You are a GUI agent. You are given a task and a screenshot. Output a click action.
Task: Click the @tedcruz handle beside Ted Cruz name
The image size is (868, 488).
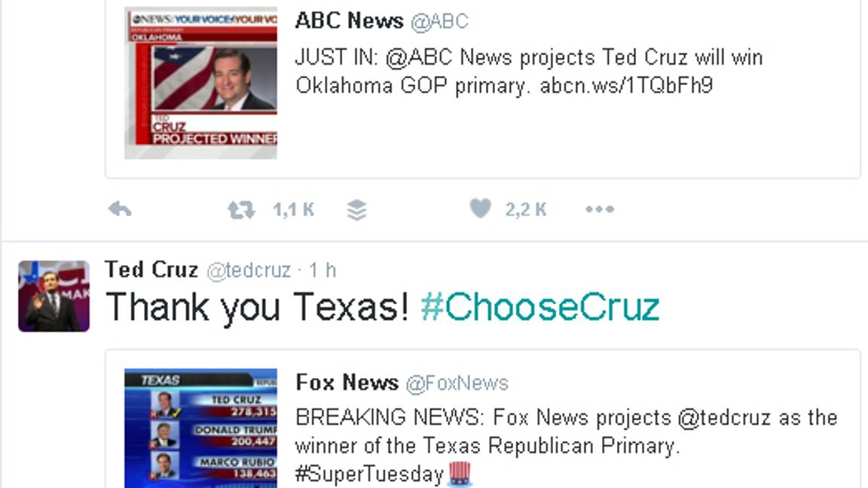[x=249, y=270]
